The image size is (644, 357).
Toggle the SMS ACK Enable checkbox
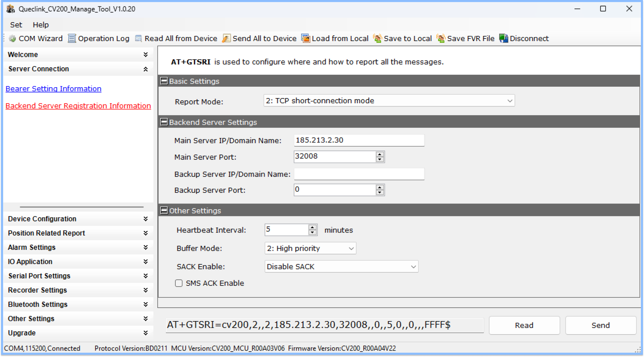tap(179, 283)
